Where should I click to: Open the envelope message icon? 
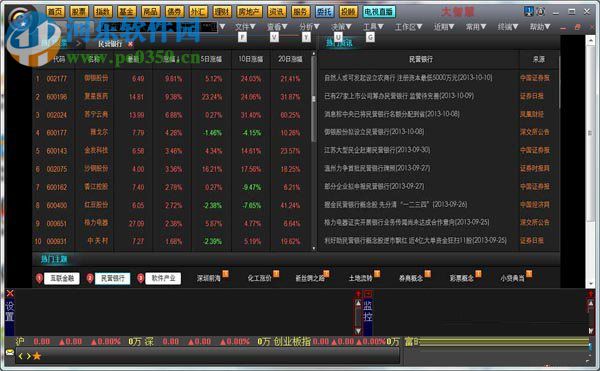click(10, 352)
